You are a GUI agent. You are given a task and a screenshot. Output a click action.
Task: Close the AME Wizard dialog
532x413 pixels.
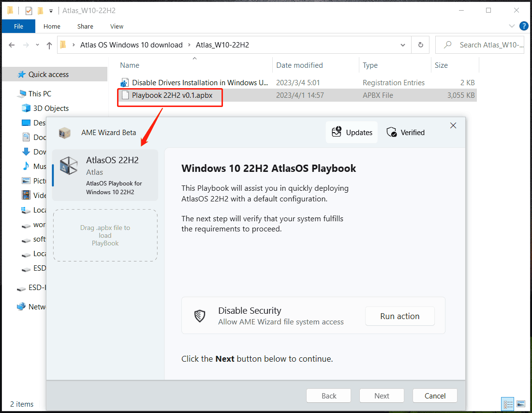[453, 125]
